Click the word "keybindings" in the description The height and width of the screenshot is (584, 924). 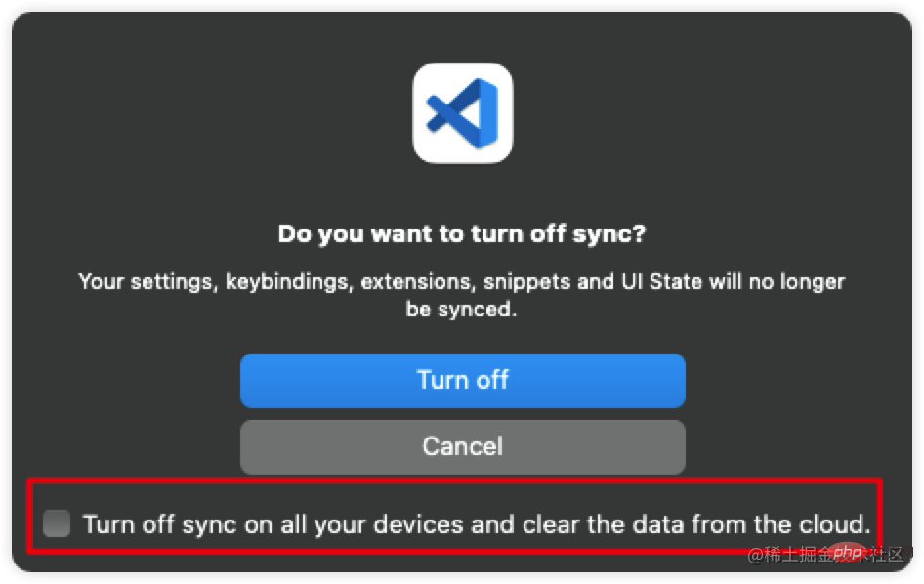click(289, 282)
